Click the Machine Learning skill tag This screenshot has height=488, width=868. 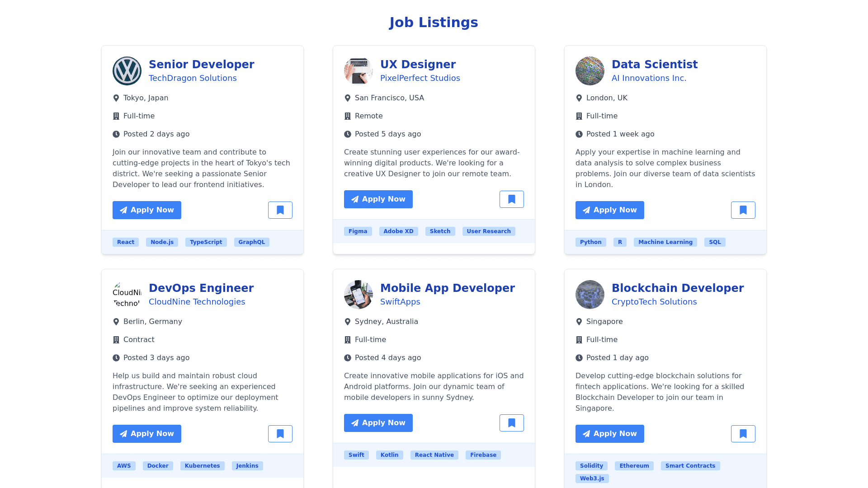tap(665, 242)
